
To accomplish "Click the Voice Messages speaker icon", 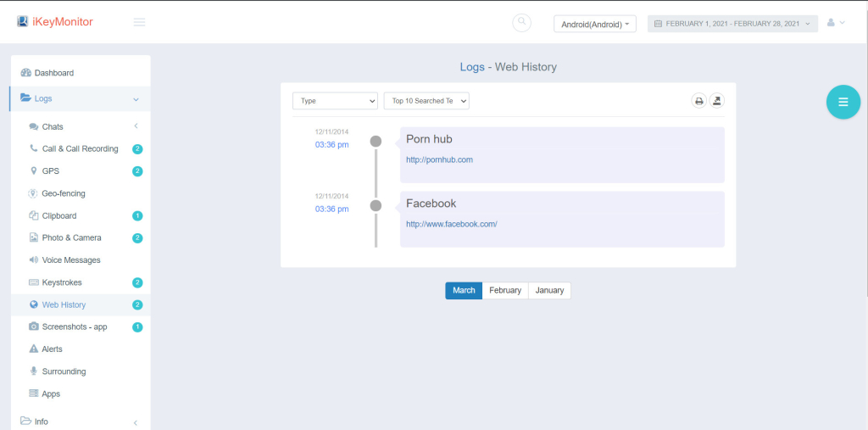I will coord(33,260).
